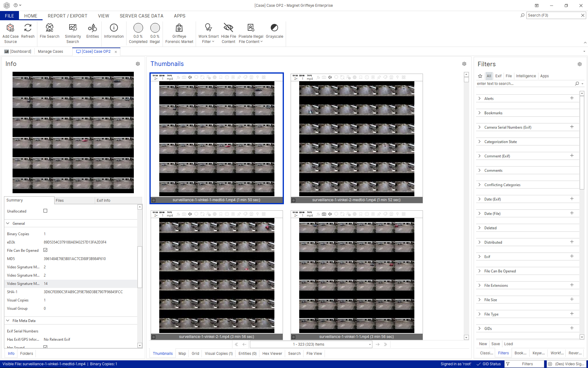Open the Entities tool

point(92,28)
